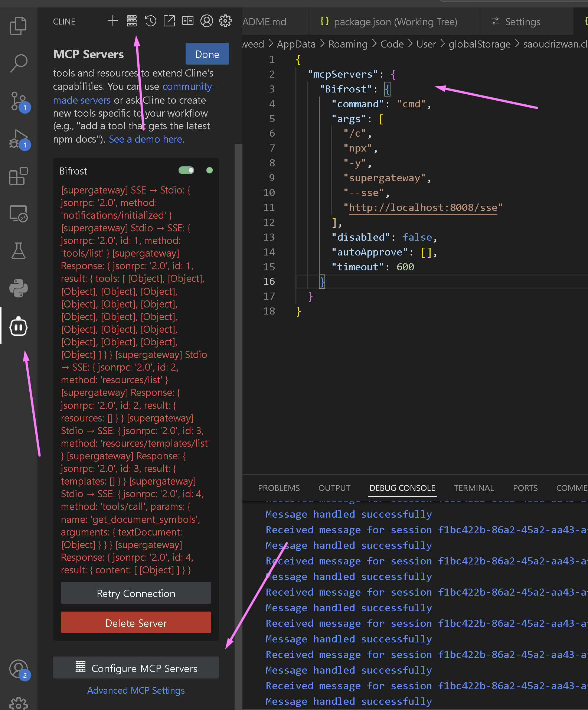Click Retry Connection button
588x710 pixels.
pos(136,593)
